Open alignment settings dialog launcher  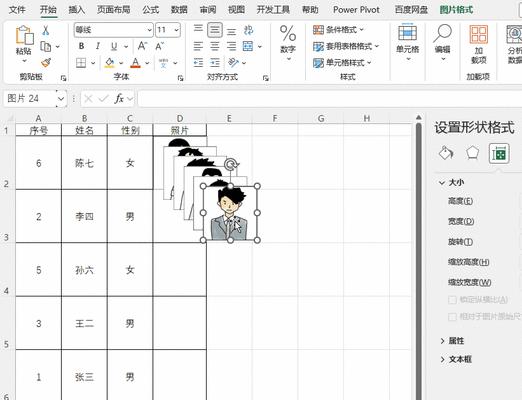pos(265,78)
